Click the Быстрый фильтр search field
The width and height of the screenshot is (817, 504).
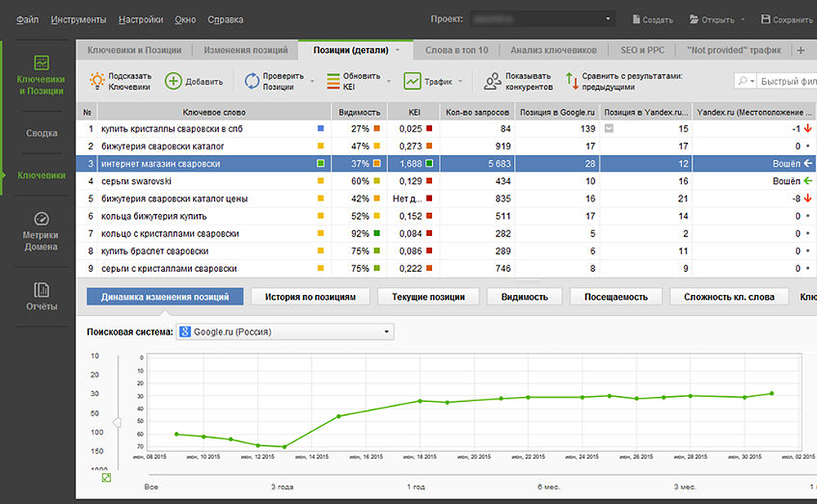tap(786, 81)
